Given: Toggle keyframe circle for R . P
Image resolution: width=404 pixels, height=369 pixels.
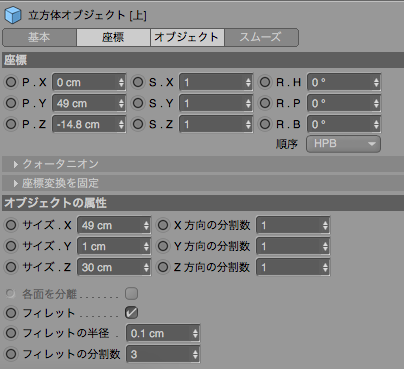Looking at the screenshot, I should pos(265,103).
